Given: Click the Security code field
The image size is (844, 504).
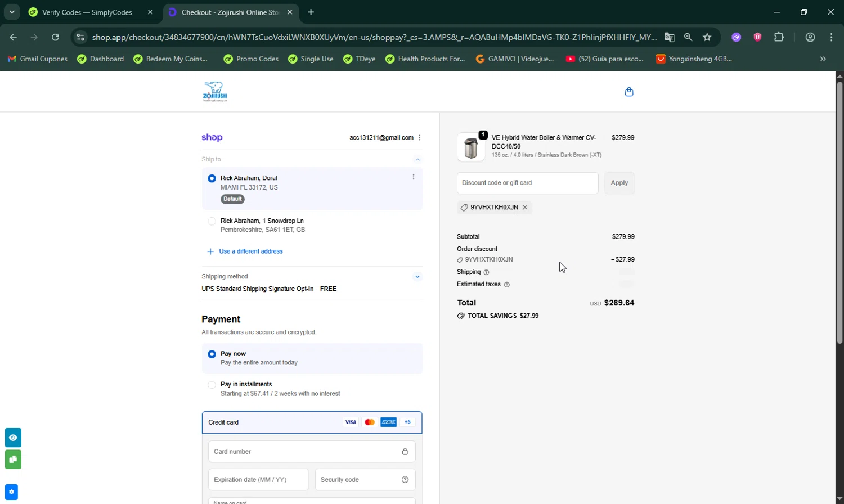Looking at the screenshot, I should (366, 480).
